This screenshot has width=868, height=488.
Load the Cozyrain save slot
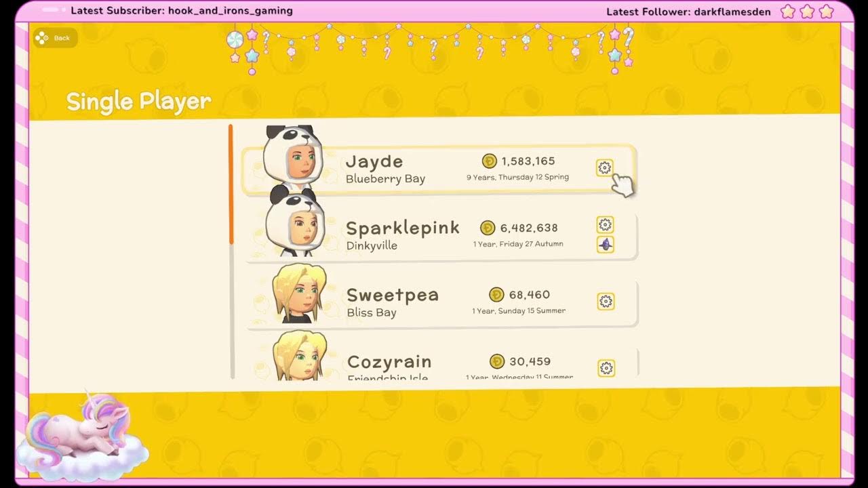443,363
